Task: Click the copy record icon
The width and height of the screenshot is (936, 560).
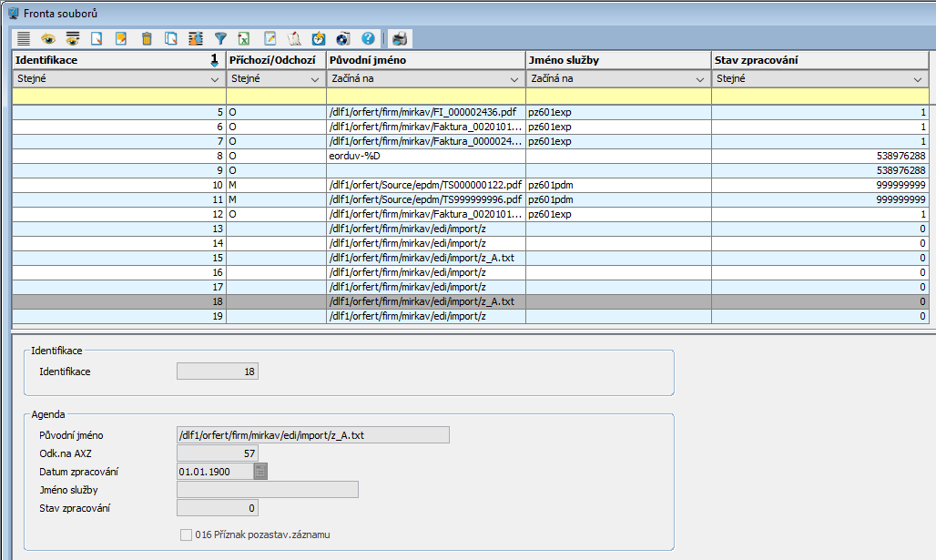Action: [x=170, y=38]
